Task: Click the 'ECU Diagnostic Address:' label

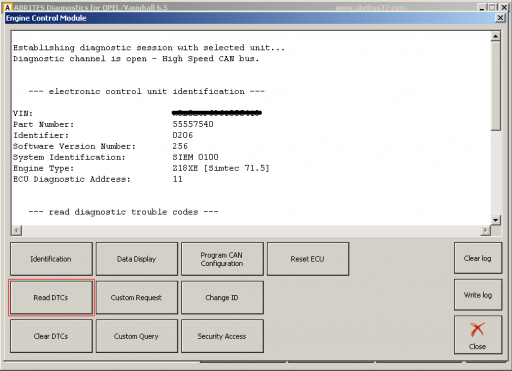Action: pos(72,180)
